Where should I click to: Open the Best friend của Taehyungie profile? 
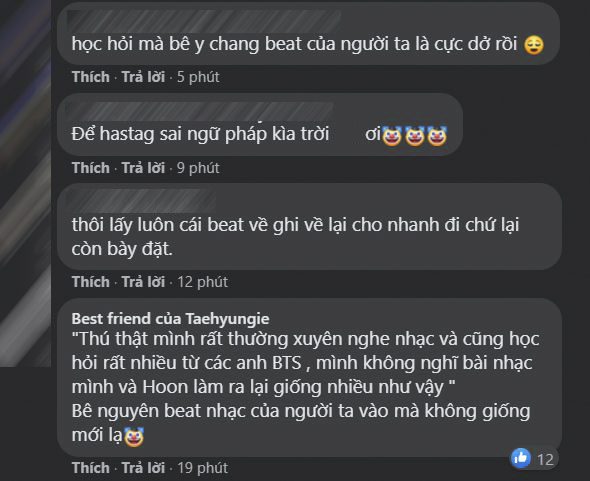(x=170, y=319)
